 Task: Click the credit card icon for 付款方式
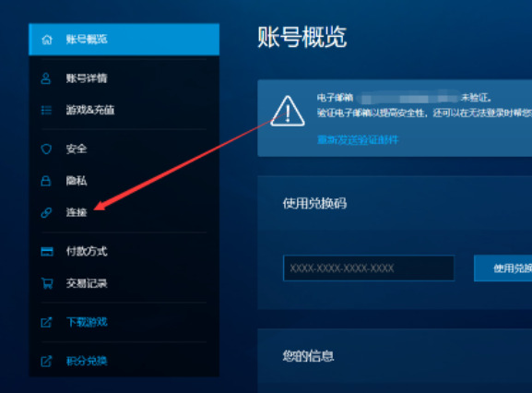pyautogui.click(x=47, y=252)
